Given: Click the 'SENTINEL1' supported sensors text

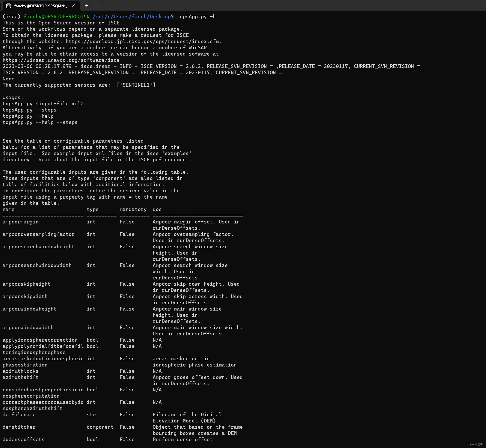Looking at the screenshot, I should [136, 85].
